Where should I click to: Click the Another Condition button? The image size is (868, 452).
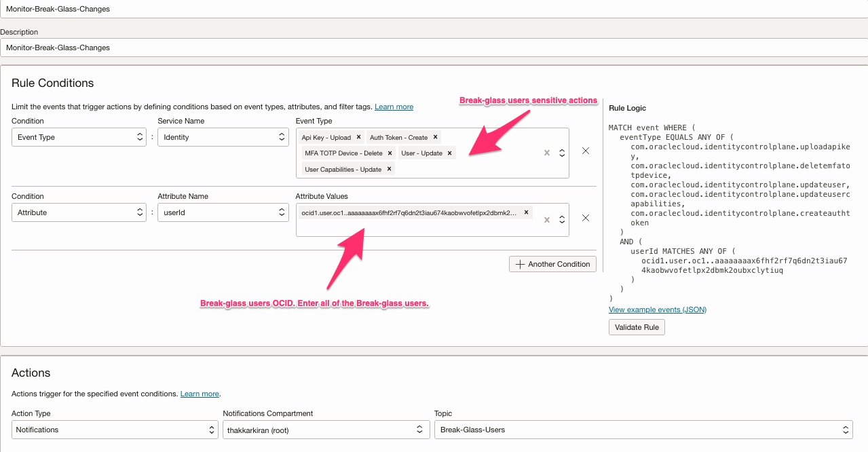coord(552,264)
